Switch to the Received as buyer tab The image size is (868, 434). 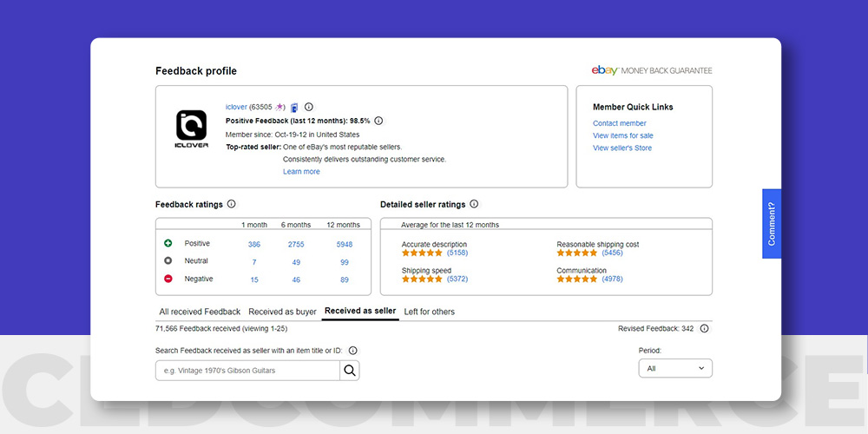pyautogui.click(x=282, y=312)
